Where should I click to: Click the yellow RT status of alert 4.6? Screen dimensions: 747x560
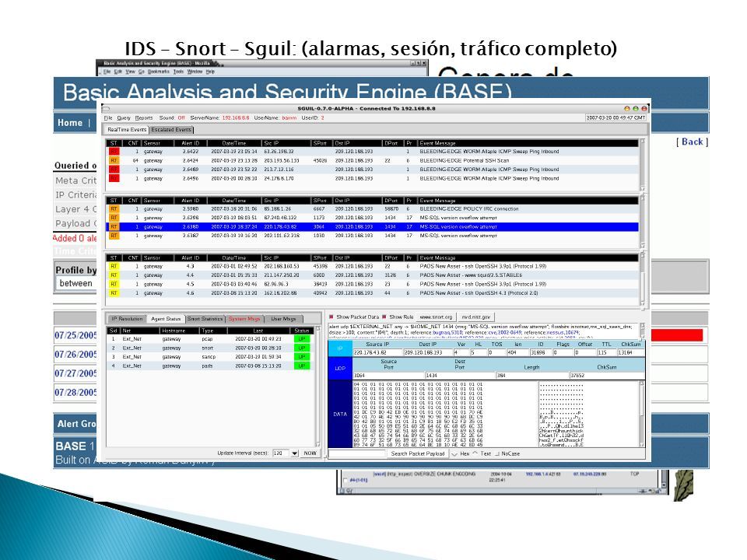click(x=114, y=293)
